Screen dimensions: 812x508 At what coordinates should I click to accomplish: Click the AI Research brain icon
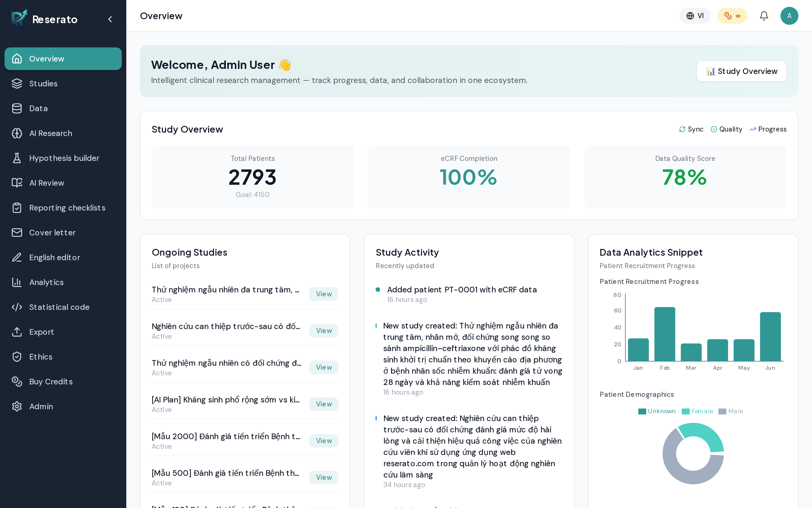17,133
